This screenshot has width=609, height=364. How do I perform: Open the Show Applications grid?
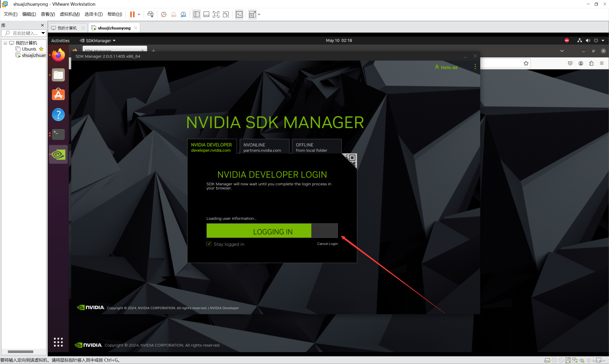(58, 342)
